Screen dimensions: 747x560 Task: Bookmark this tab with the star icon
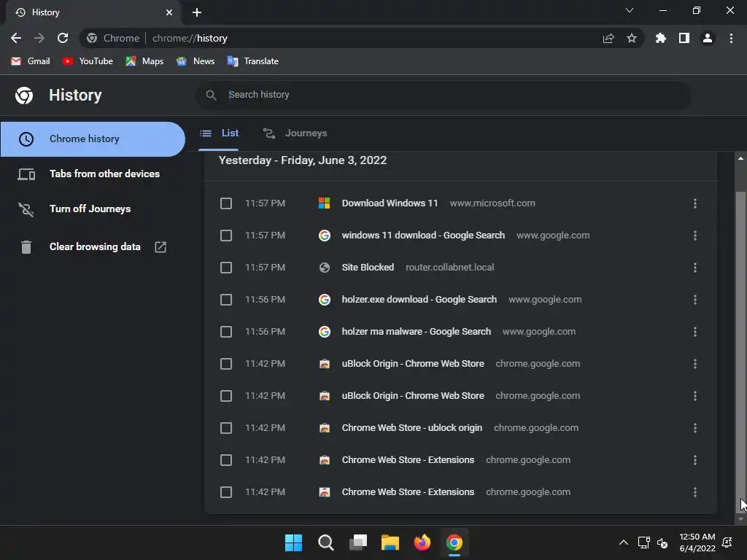(632, 38)
